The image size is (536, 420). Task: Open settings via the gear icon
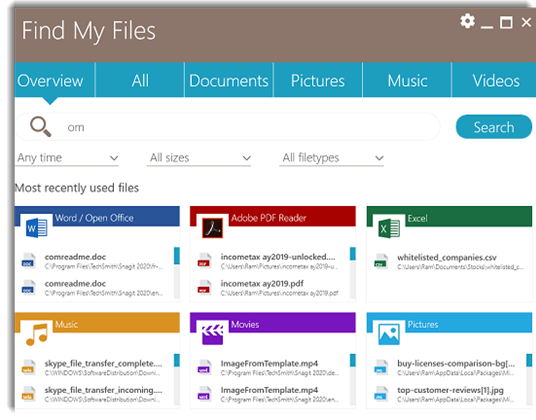[467, 21]
